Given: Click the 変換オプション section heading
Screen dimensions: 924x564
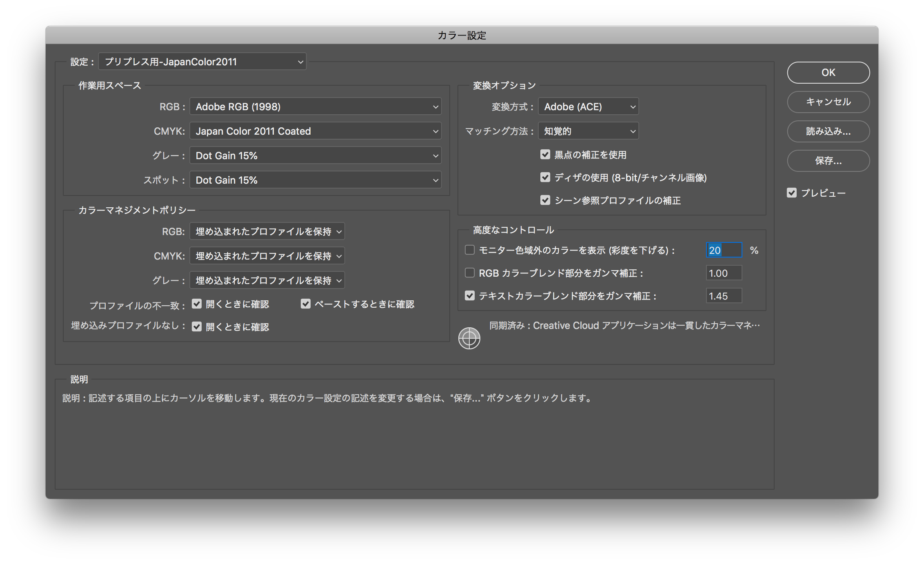Looking at the screenshot, I should coord(504,85).
